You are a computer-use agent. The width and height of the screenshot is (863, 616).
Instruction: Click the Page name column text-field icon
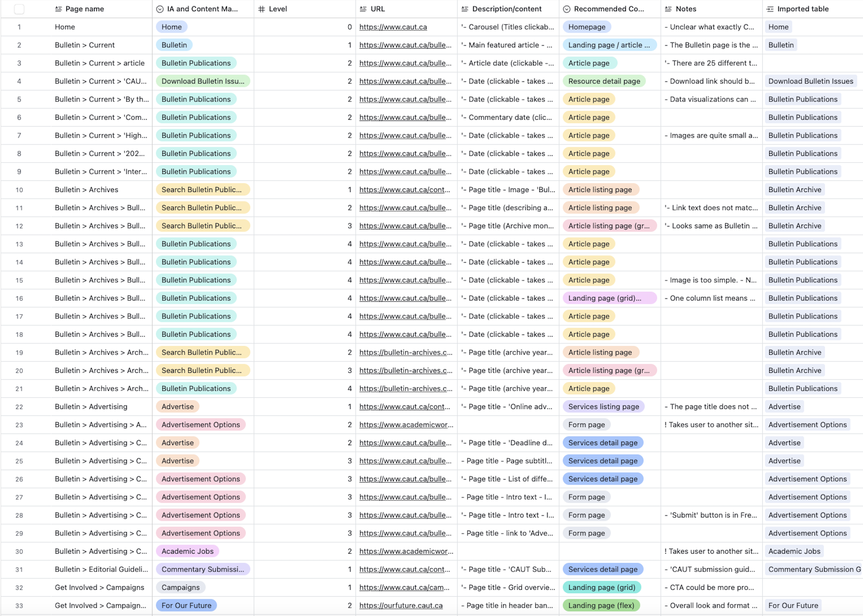(x=58, y=9)
